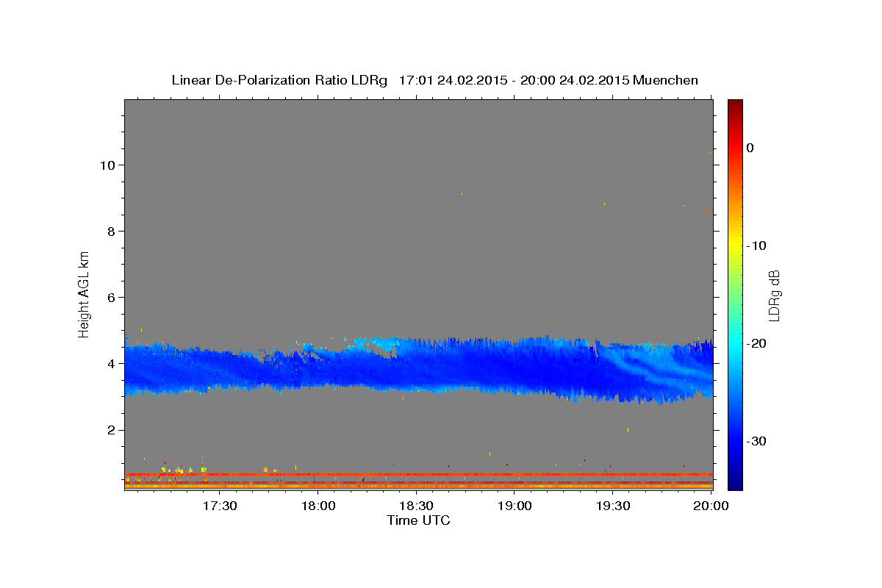Click the '17:30' time tick label
The height and width of the screenshot is (588, 882).
[x=220, y=506]
